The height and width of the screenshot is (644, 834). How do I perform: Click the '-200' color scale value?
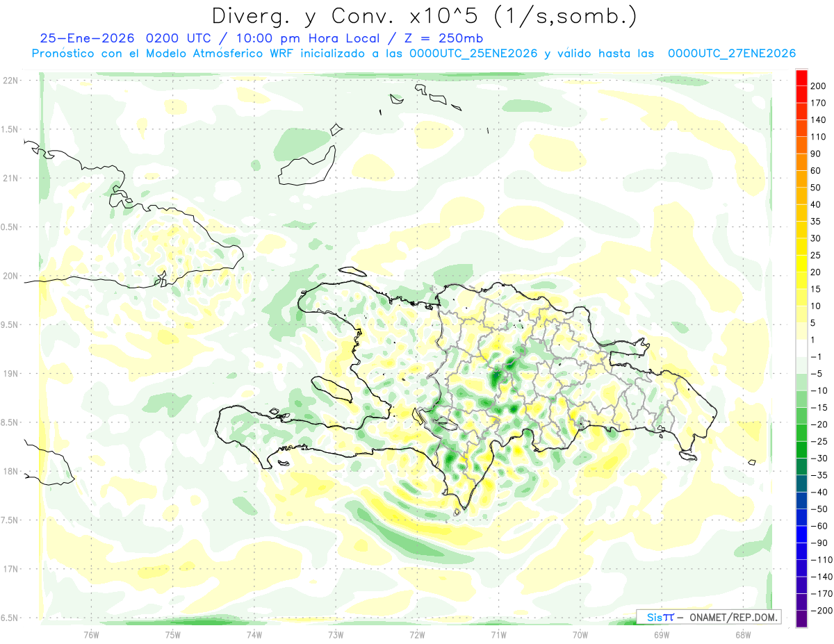[x=820, y=611]
